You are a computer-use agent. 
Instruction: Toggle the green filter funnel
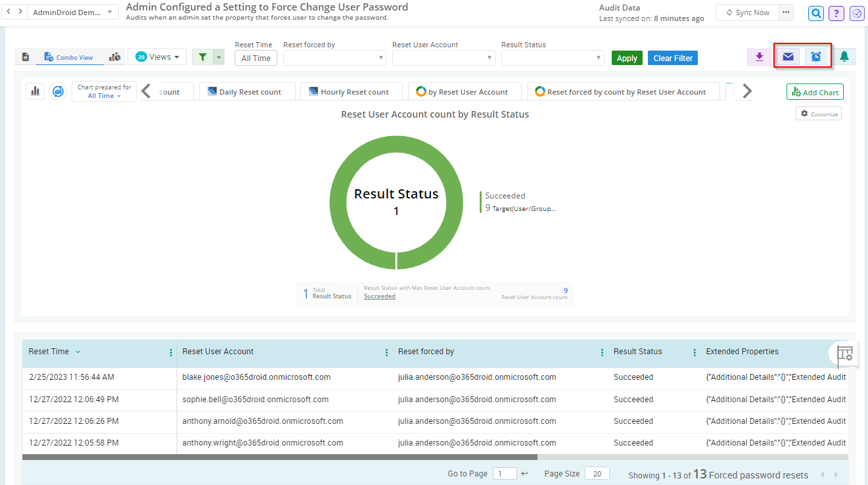202,57
